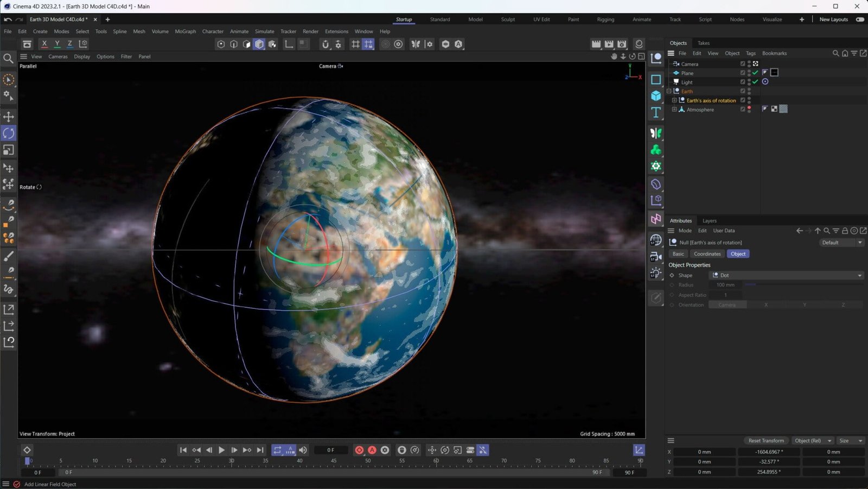The width and height of the screenshot is (868, 489).
Task: Select the Magnify tool at top of left toolbar
Action: tap(9, 59)
